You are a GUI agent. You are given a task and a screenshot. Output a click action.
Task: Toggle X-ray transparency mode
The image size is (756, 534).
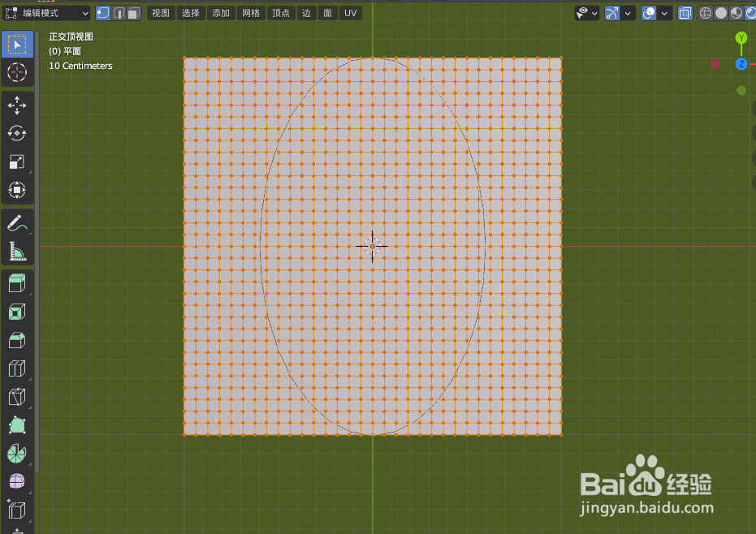pos(685,13)
